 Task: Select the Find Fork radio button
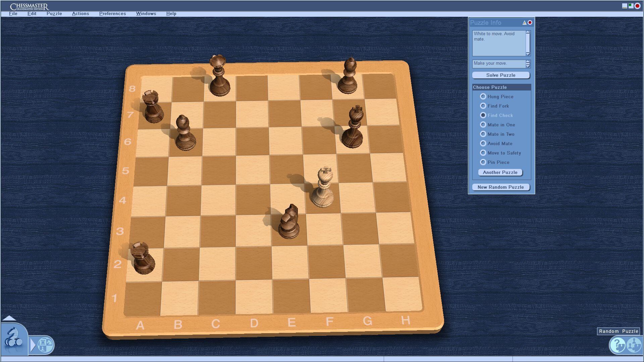click(x=483, y=106)
